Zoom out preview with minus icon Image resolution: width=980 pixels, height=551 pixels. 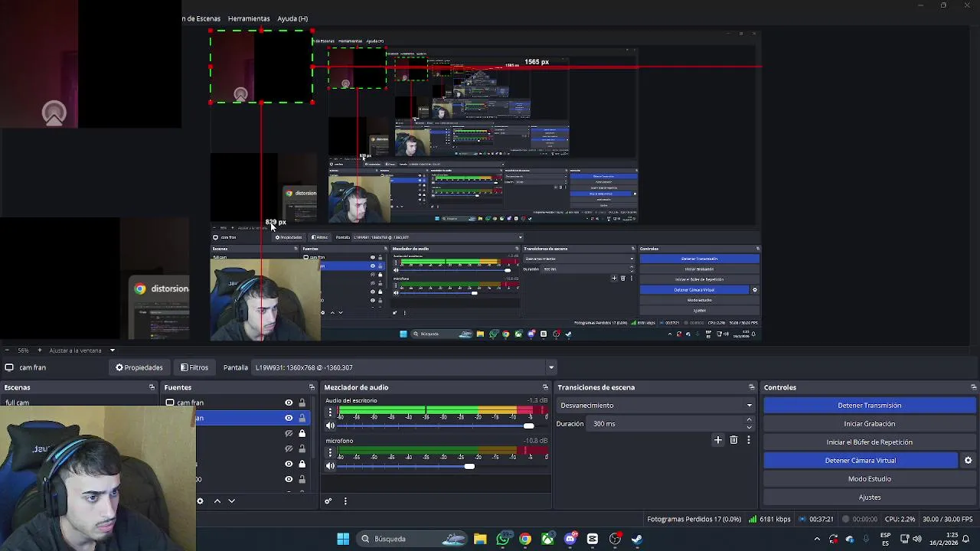(7, 350)
